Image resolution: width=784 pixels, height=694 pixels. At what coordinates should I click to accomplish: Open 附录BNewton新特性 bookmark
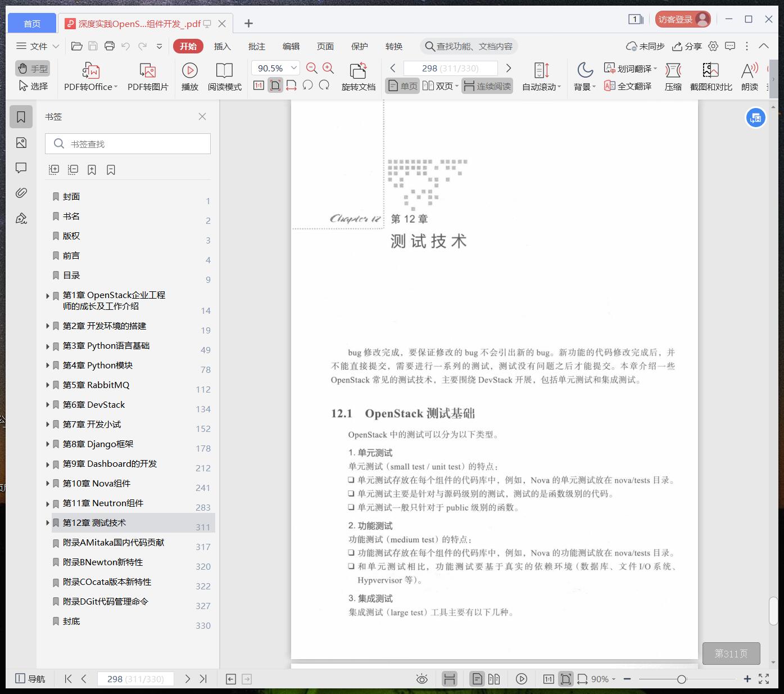(103, 562)
